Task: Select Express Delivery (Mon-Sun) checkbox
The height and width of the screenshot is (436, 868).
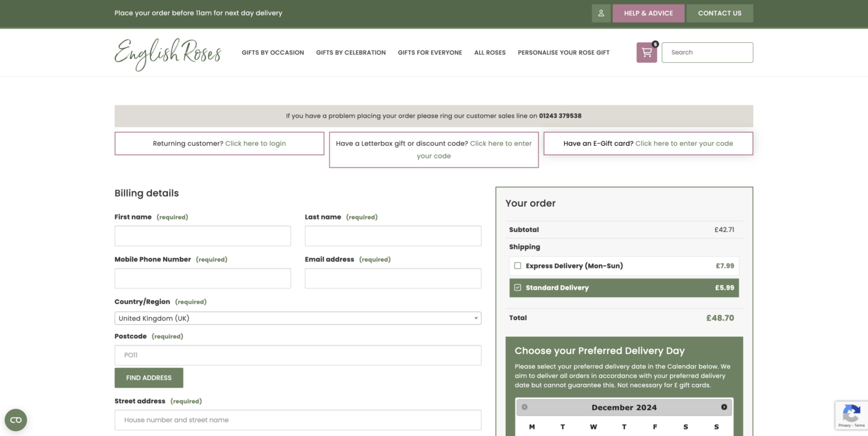Action: click(x=518, y=266)
